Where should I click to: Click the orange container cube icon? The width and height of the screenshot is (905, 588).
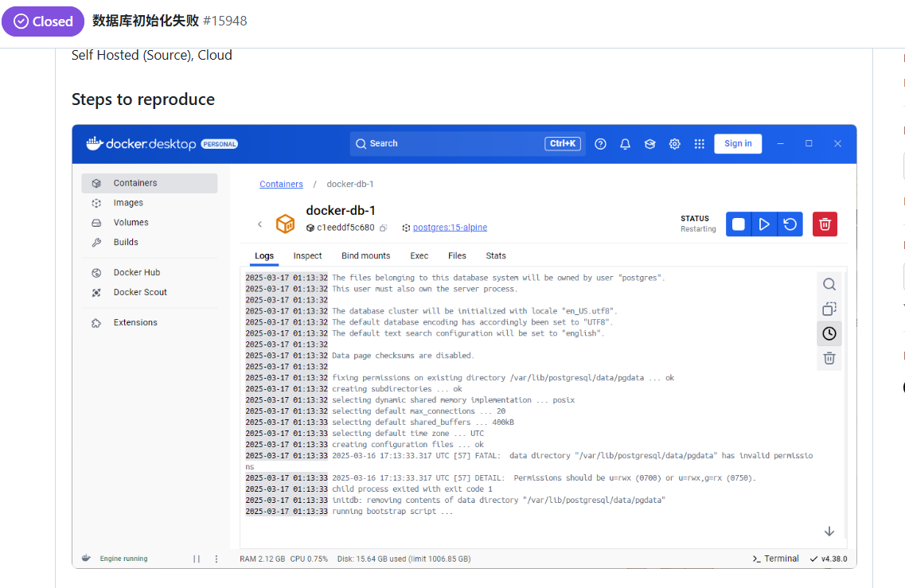(285, 224)
